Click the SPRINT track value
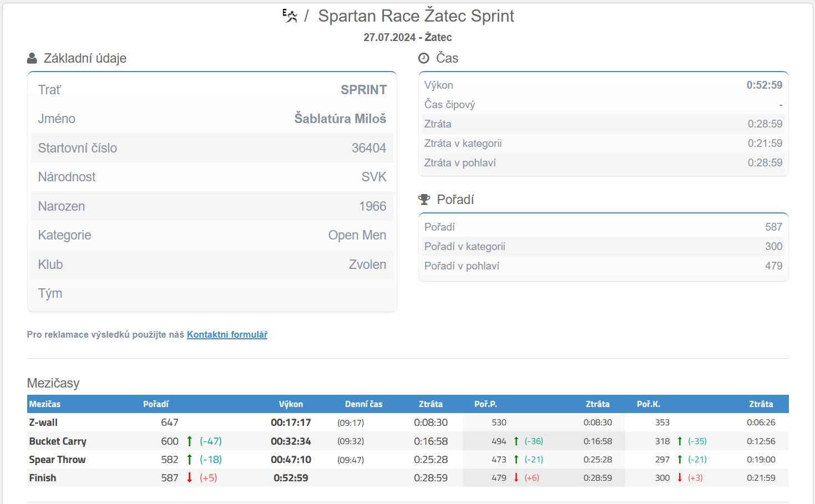 pos(364,90)
